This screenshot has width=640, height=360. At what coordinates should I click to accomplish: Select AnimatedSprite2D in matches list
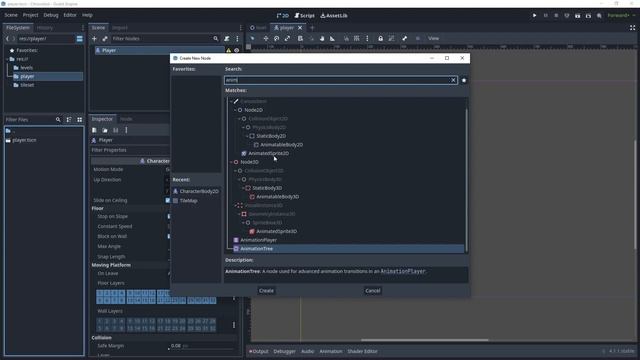click(x=268, y=153)
